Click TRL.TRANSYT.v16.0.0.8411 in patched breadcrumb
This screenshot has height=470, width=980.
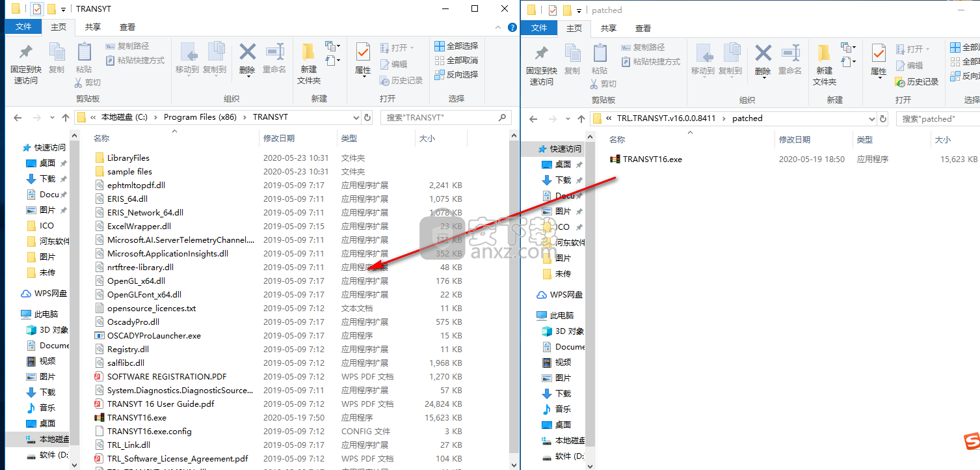(x=668, y=118)
